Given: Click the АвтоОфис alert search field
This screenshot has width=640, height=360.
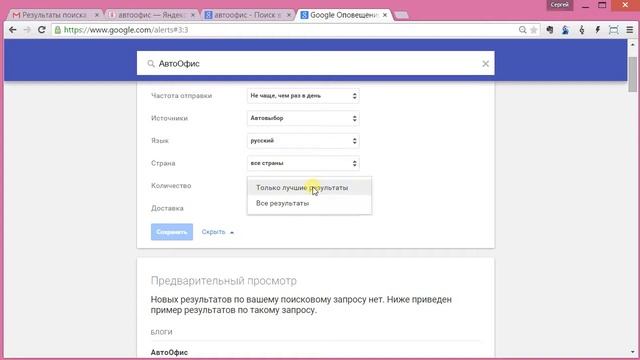Looking at the screenshot, I should [316, 64].
